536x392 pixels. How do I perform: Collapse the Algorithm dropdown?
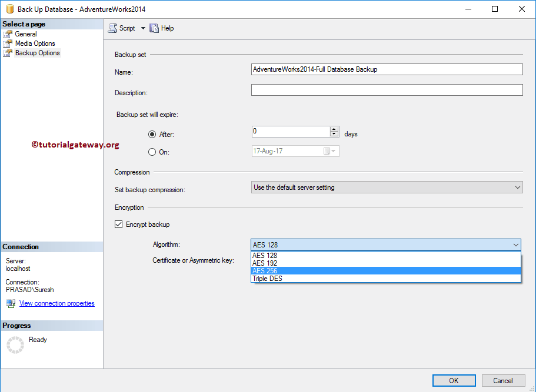coord(515,245)
